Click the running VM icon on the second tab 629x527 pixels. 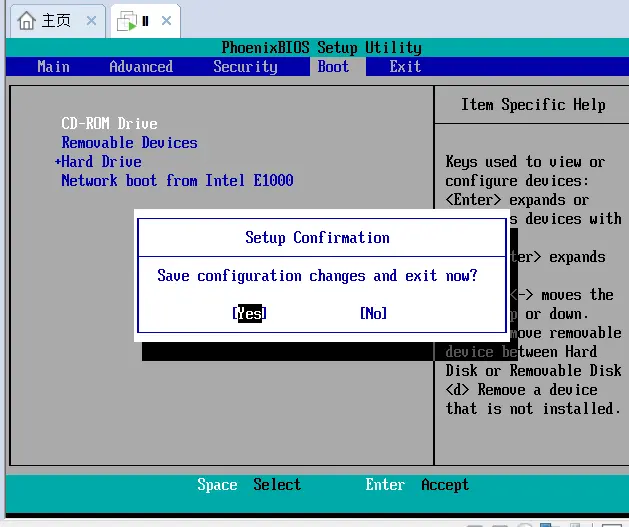pos(127,21)
